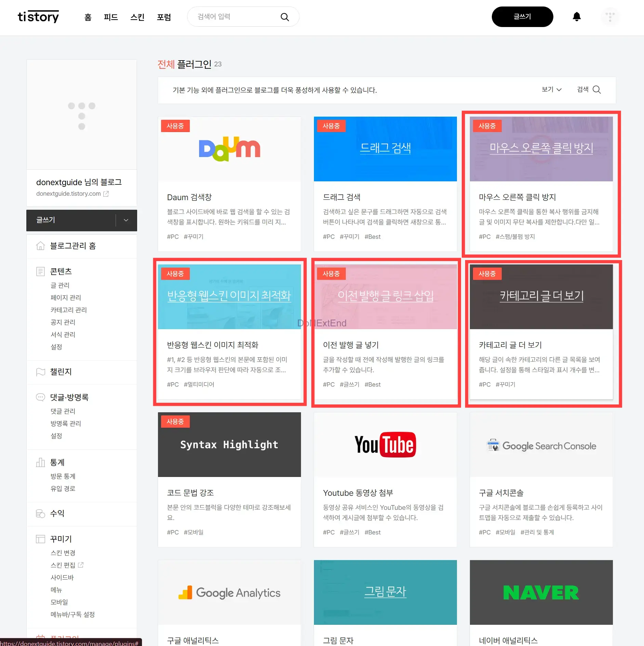Open 메뉴 under 꾸미기
The width and height of the screenshot is (644, 646).
point(56,590)
